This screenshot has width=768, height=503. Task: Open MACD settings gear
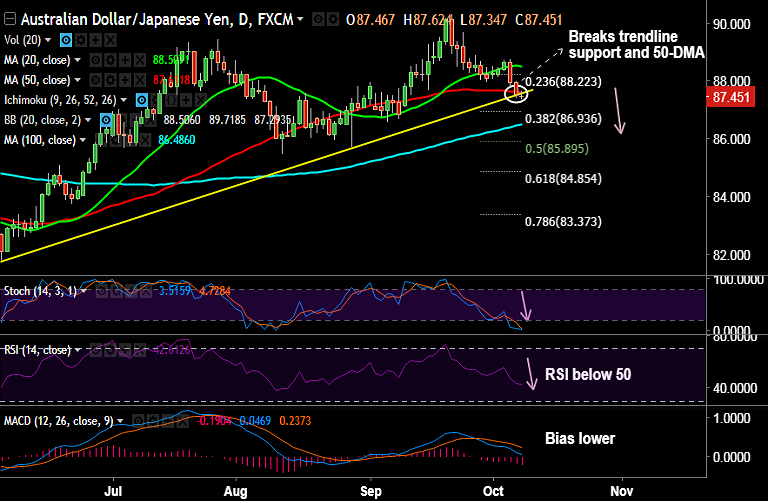[x=153, y=421]
